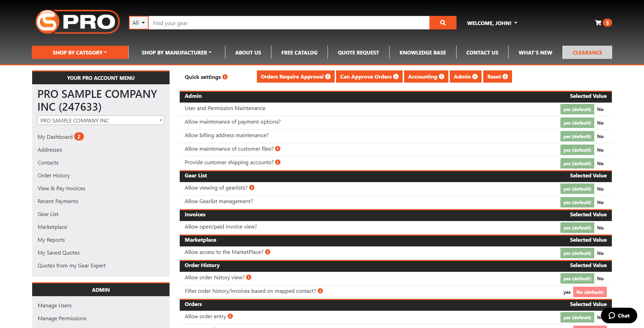This screenshot has width=644, height=328.
Task: Click info icon next to Quick settings
Action: [x=225, y=77]
